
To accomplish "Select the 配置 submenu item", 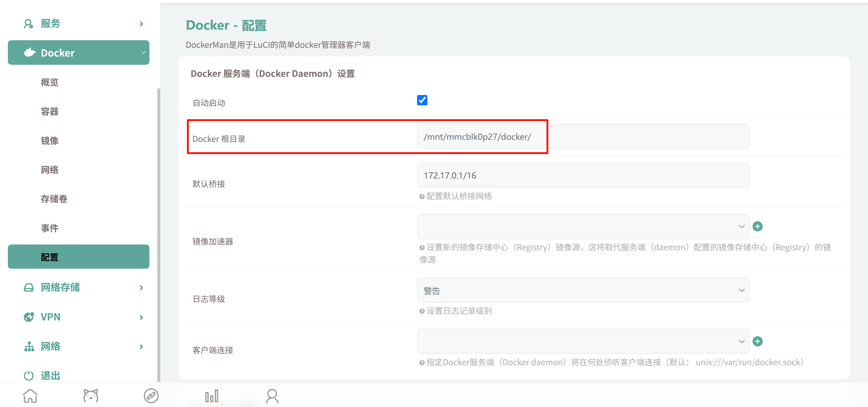I will (79, 257).
